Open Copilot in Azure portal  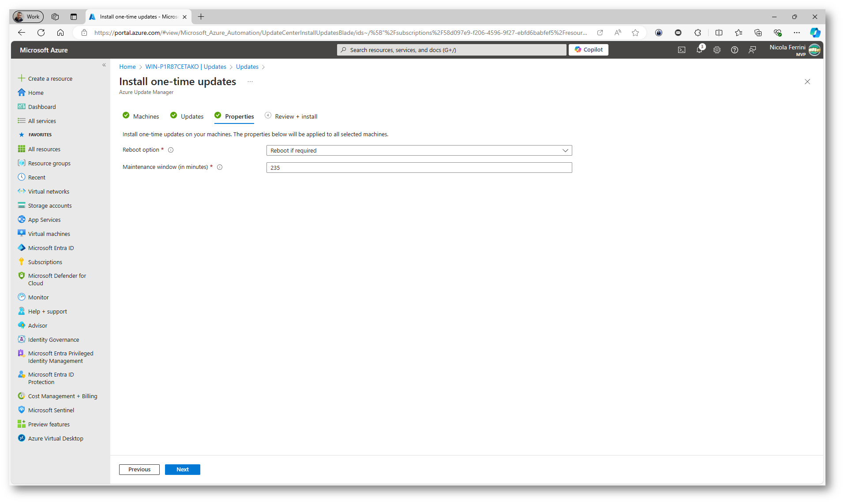(589, 50)
